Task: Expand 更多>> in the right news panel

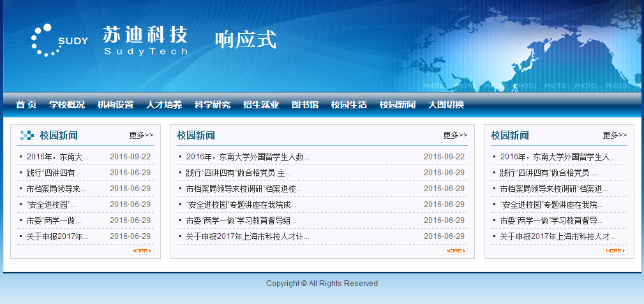Action: click(615, 135)
